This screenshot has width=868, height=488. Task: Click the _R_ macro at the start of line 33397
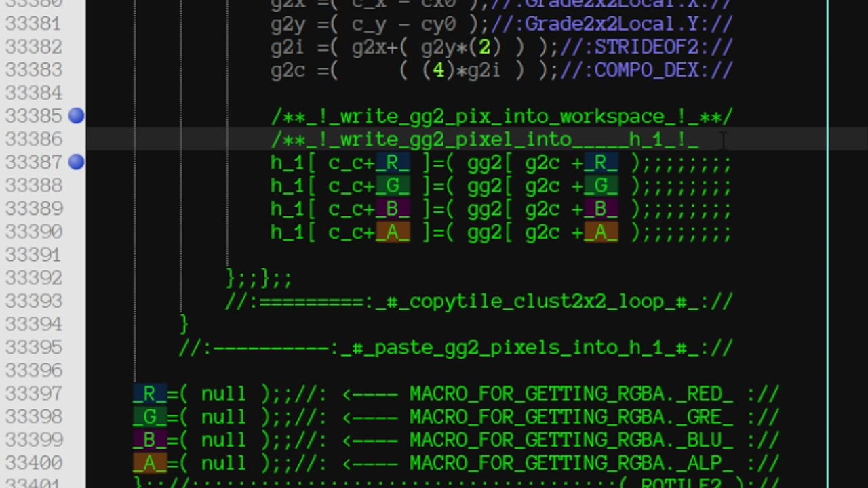coord(149,394)
